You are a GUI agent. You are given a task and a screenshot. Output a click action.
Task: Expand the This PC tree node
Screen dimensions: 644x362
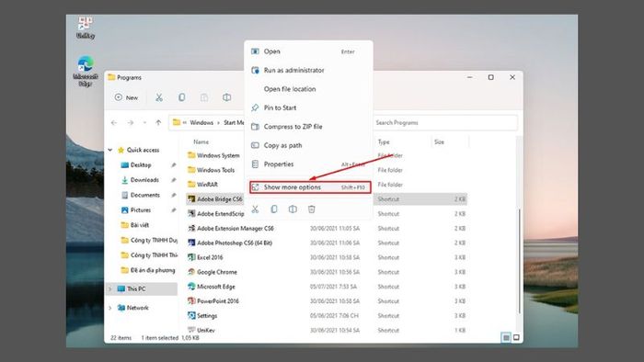[110, 289]
